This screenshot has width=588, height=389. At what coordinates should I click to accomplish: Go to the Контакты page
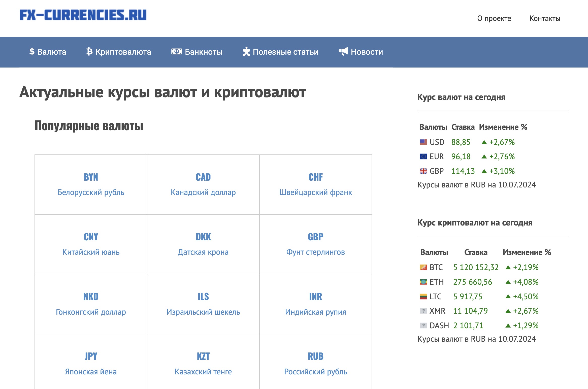[x=545, y=18]
